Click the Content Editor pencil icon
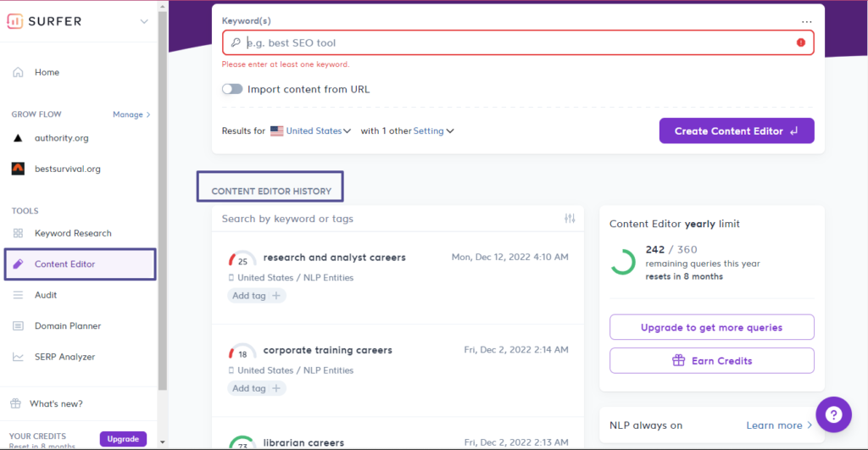 (x=19, y=264)
